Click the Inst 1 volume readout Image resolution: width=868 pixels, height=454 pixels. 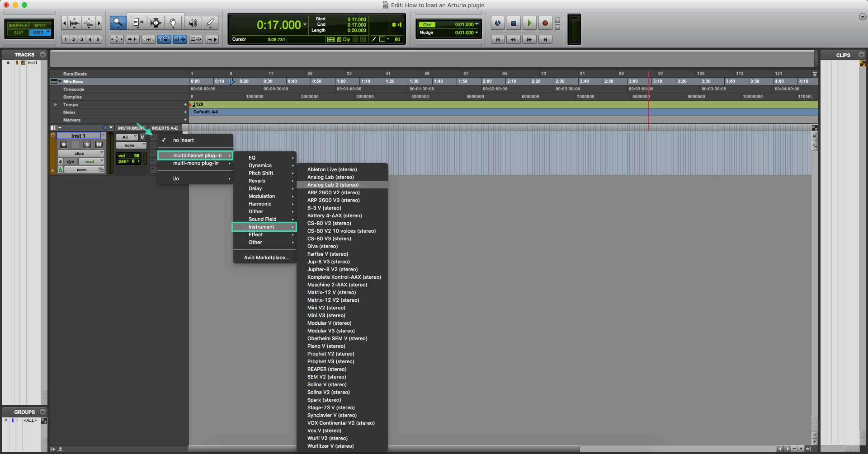point(129,156)
